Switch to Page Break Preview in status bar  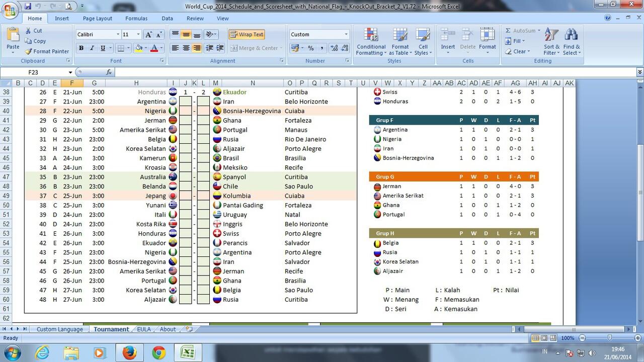pyautogui.click(x=552, y=338)
